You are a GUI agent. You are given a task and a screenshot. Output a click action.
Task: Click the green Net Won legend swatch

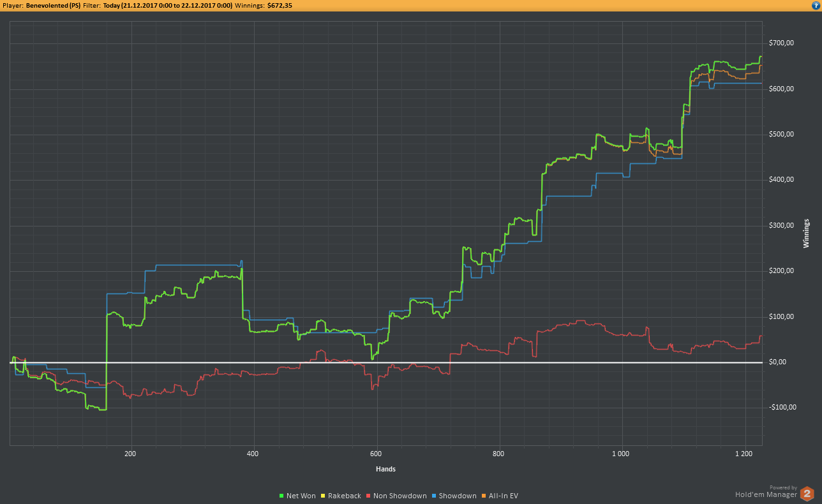tap(282, 496)
